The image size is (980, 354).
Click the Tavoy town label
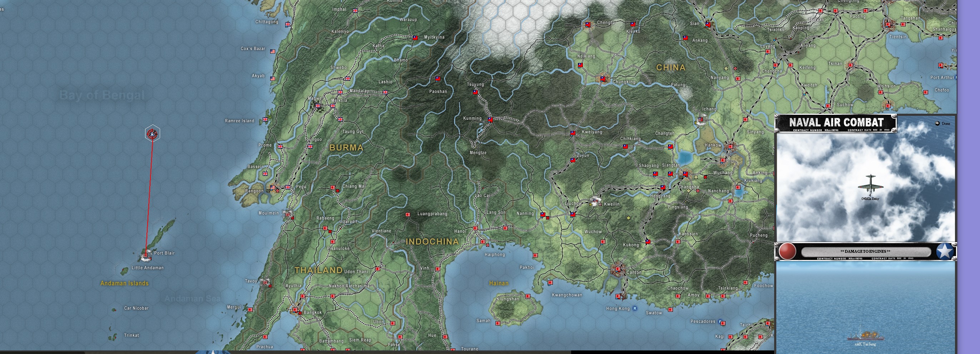click(x=251, y=281)
